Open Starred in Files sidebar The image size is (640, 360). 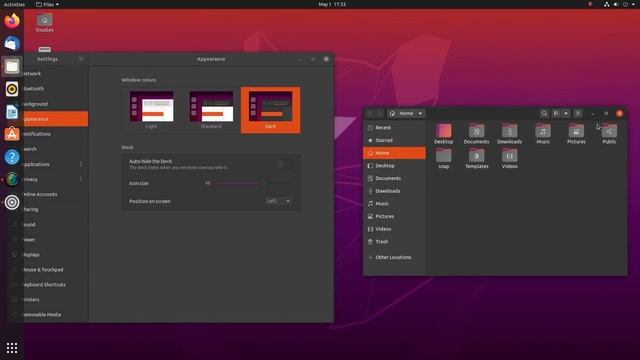pyautogui.click(x=394, y=140)
